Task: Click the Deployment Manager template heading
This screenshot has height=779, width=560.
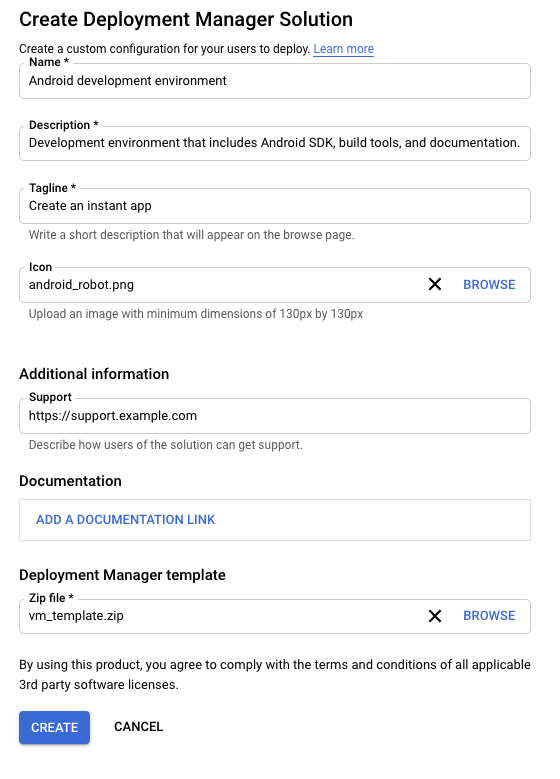Action: coord(122,575)
